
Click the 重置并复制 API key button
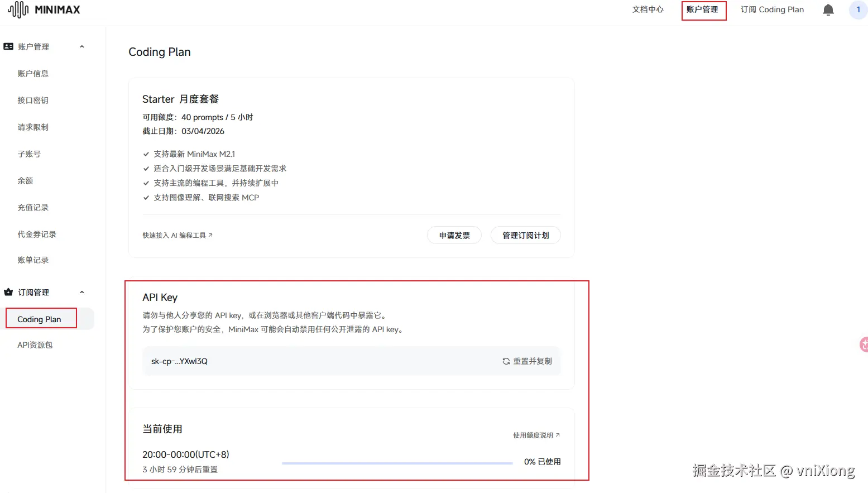coord(527,361)
